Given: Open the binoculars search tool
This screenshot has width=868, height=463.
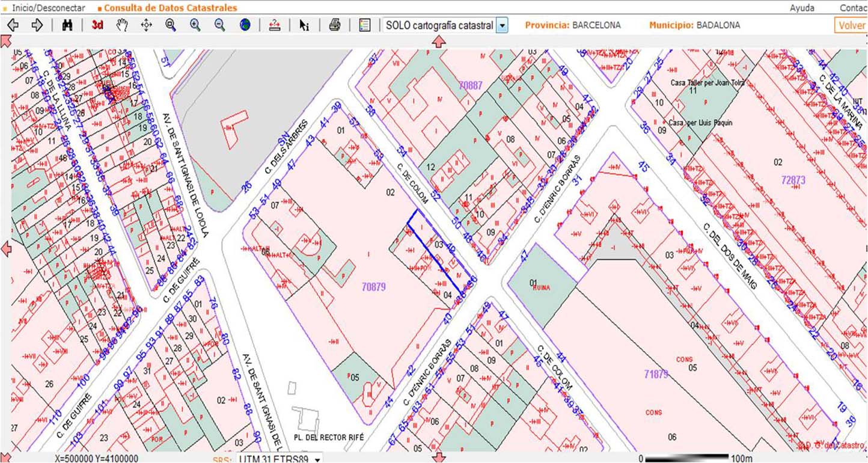Looking at the screenshot, I should coord(67,25).
